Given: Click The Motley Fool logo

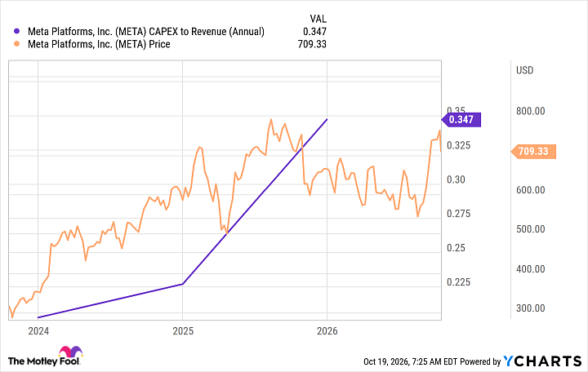Looking at the screenshot, I should [x=45, y=356].
